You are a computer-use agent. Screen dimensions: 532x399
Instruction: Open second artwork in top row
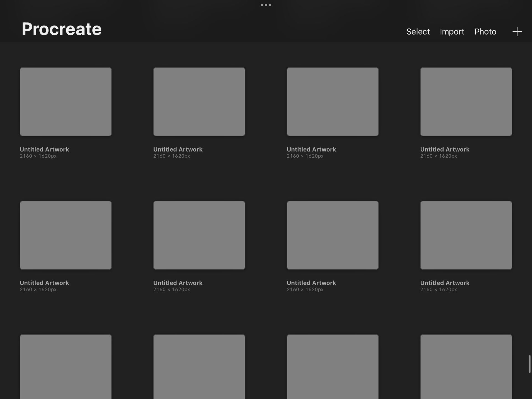[x=199, y=102]
